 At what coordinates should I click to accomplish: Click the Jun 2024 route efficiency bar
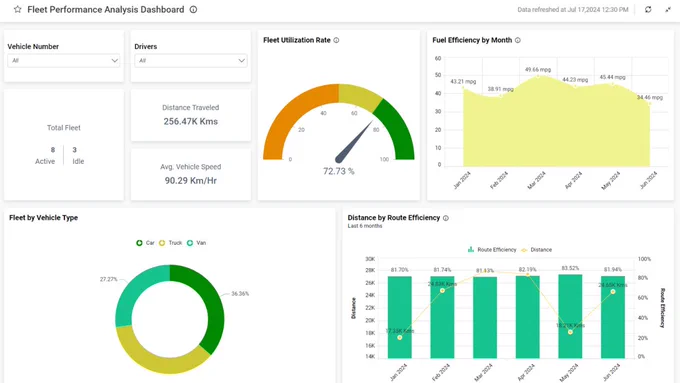click(x=613, y=318)
